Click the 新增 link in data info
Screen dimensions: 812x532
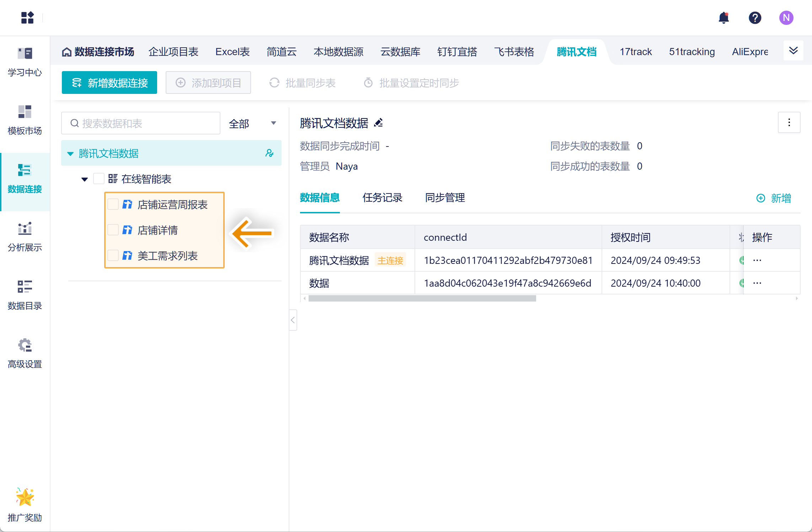[774, 198]
